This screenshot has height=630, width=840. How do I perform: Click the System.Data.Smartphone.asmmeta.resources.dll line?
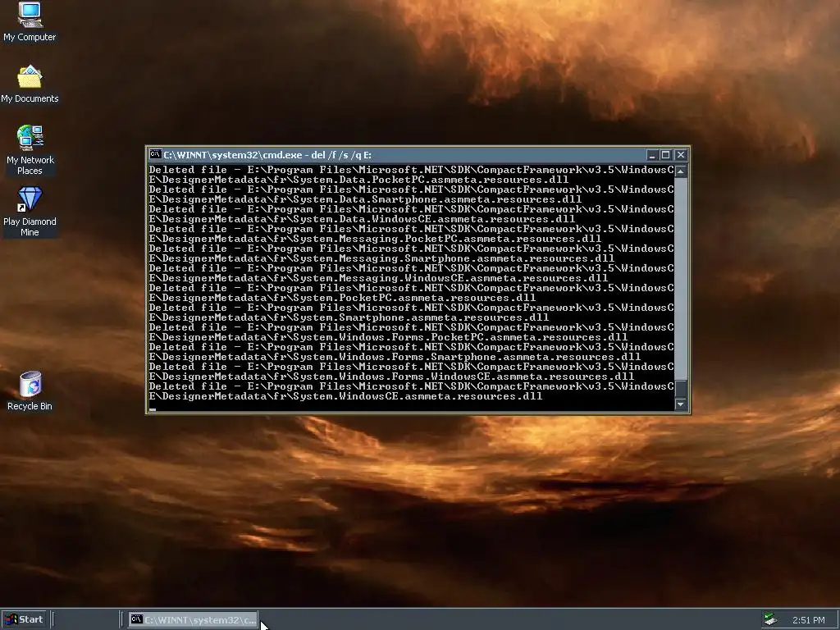coord(365,199)
